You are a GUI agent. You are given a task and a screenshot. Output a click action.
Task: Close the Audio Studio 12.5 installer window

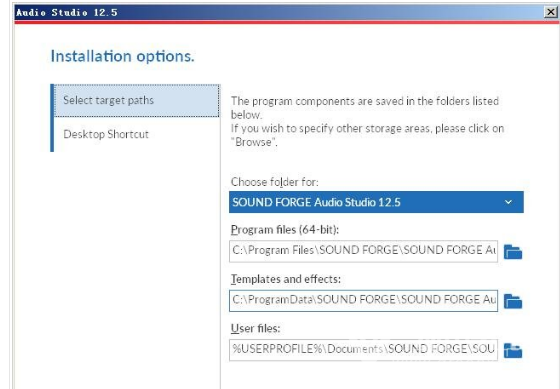(x=550, y=12)
